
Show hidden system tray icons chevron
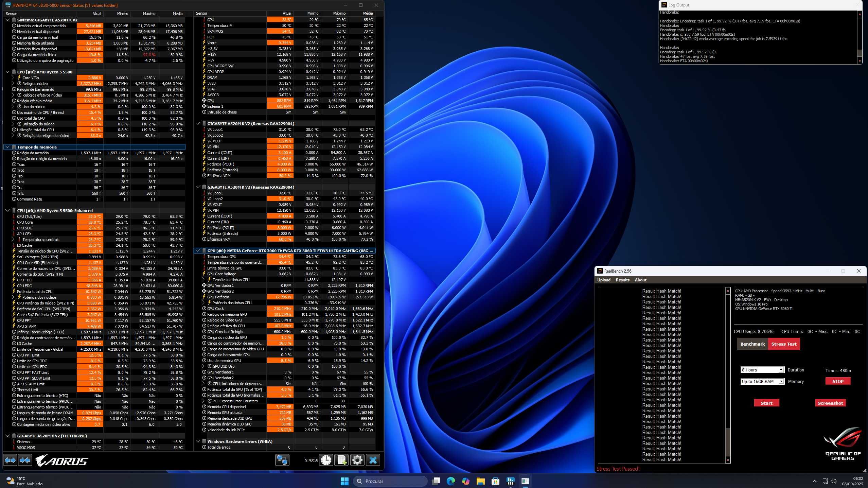pos(814,481)
